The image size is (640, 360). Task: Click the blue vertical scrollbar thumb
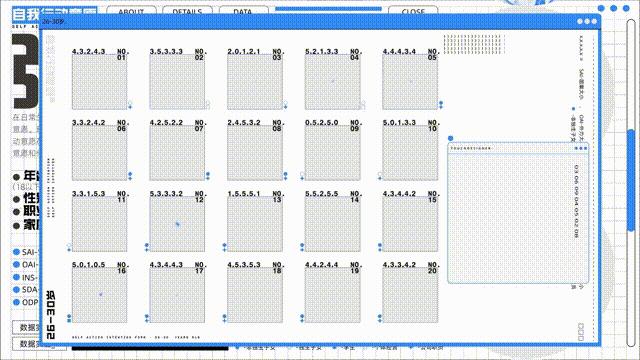(631, 180)
